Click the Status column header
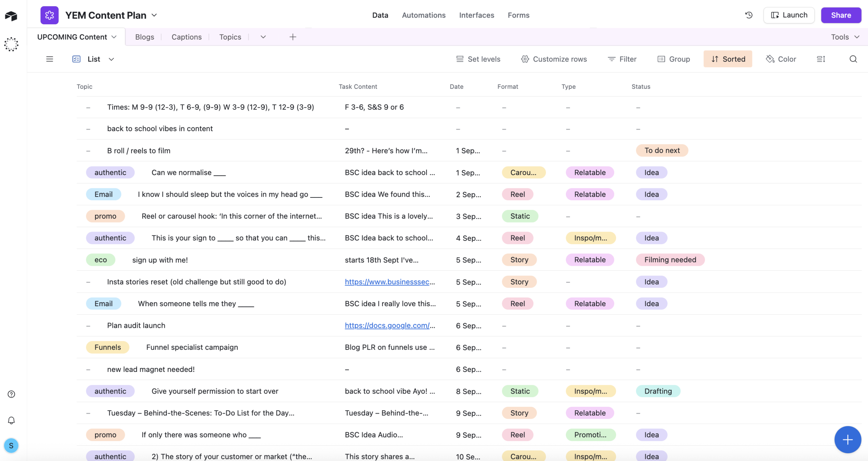 [x=641, y=87]
